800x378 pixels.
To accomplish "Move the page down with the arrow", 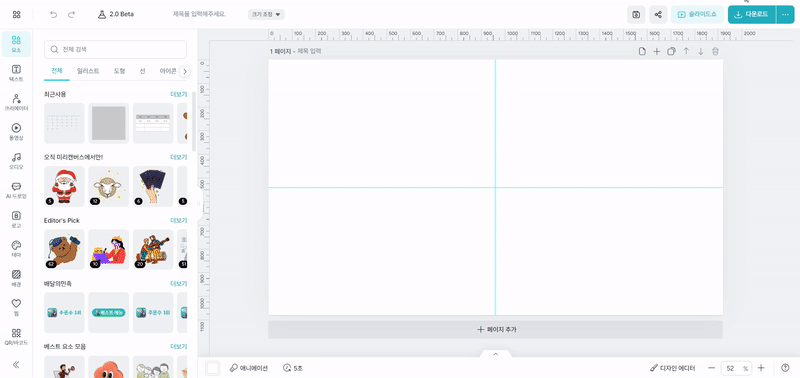I will (x=701, y=51).
